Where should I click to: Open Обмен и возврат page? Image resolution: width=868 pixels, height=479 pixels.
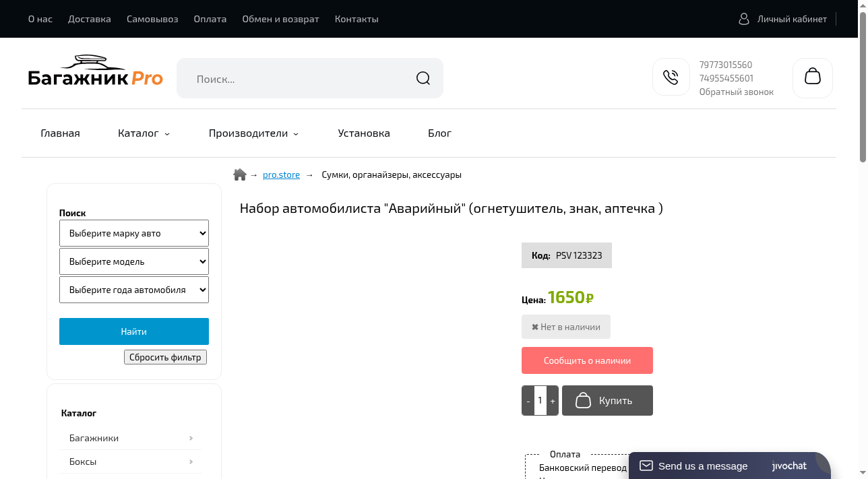click(x=281, y=19)
